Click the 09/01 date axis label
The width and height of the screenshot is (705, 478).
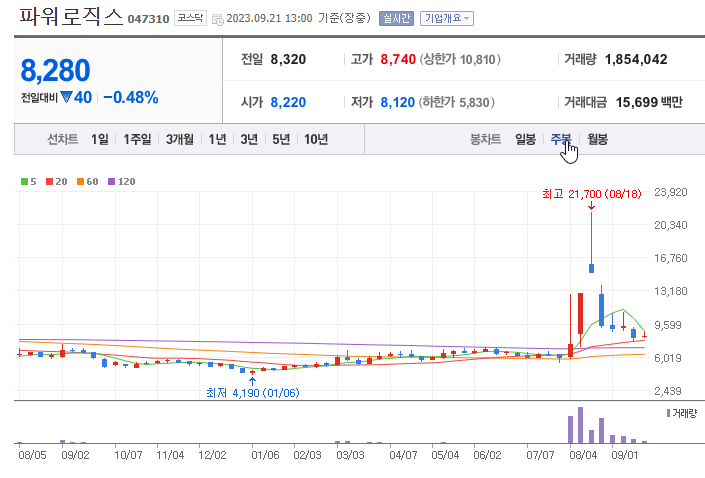click(x=625, y=455)
